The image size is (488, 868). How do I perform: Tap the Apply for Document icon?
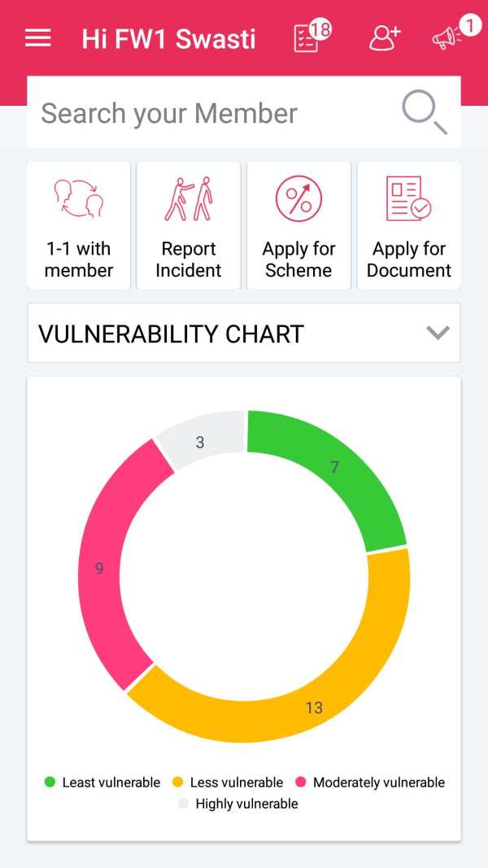coord(409,198)
